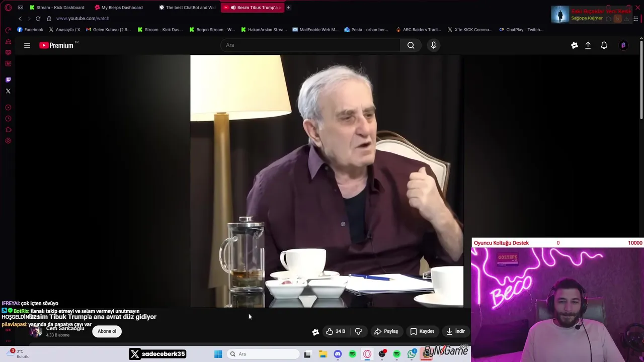
Task: Click the sparkle icon beside the like button
Action: click(315, 332)
